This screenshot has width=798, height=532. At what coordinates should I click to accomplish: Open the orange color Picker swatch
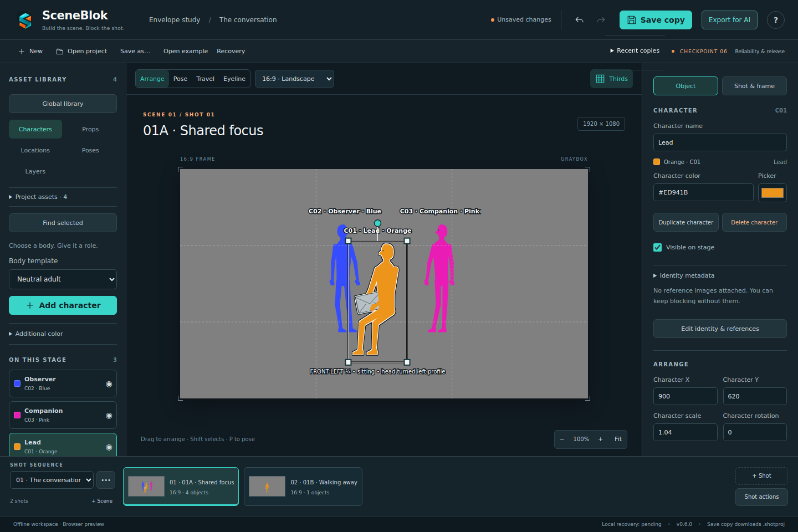coord(773,193)
